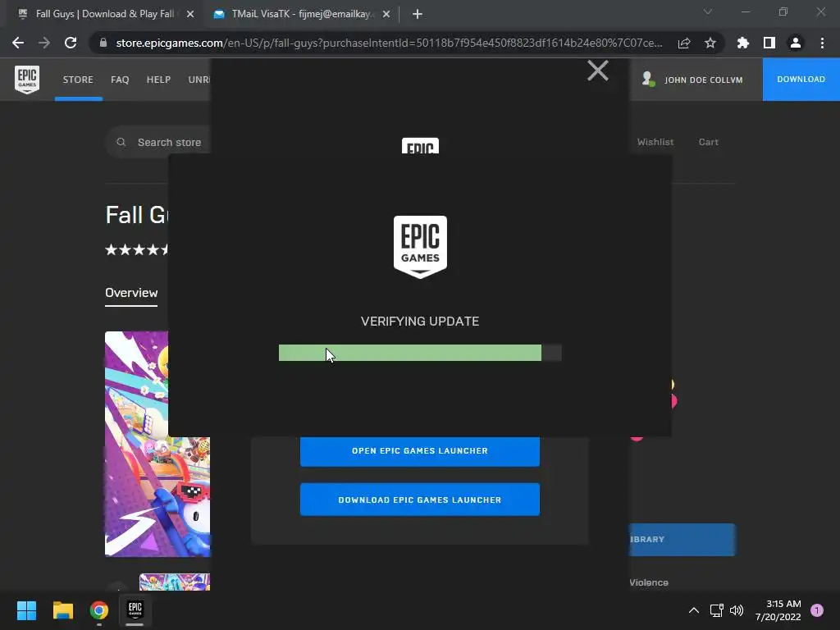This screenshot has height=630, width=840.
Task: Click the VERIFYING UPDATE status text
Action: click(420, 322)
